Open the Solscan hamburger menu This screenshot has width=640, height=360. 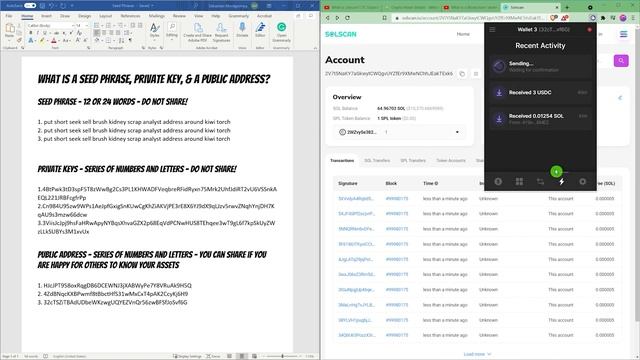point(623,34)
